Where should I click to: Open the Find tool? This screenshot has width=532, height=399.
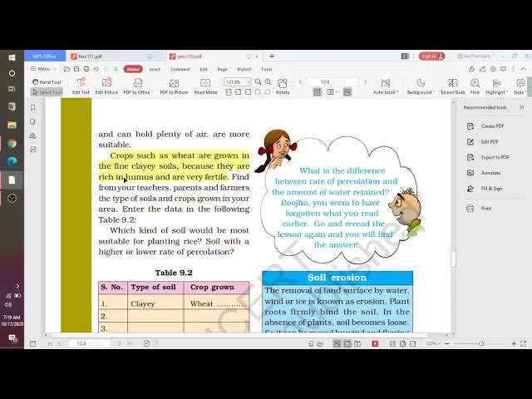[x=475, y=86]
